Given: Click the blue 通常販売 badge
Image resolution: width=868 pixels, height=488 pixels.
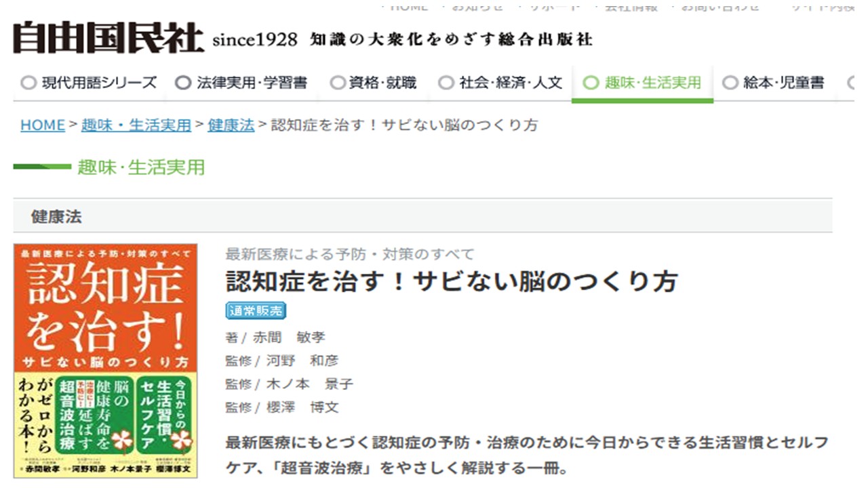Looking at the screenshot, I should tap(256, 311).
